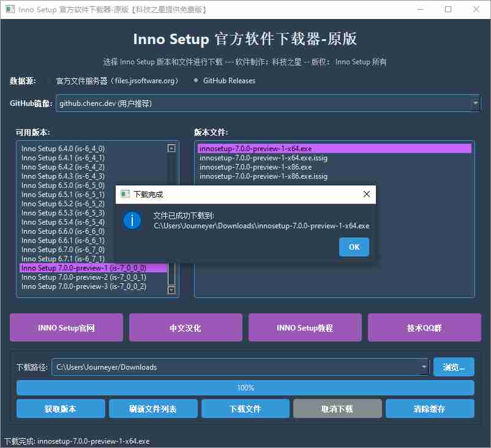
Task: Click the 中文汉化 button
Action: [x=186, y=327]
